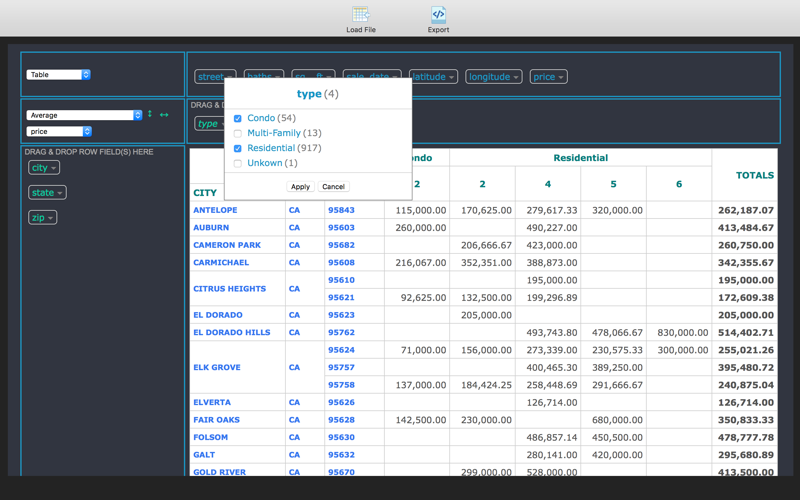Uncheck the Condo checkbox

pos(238,118)
